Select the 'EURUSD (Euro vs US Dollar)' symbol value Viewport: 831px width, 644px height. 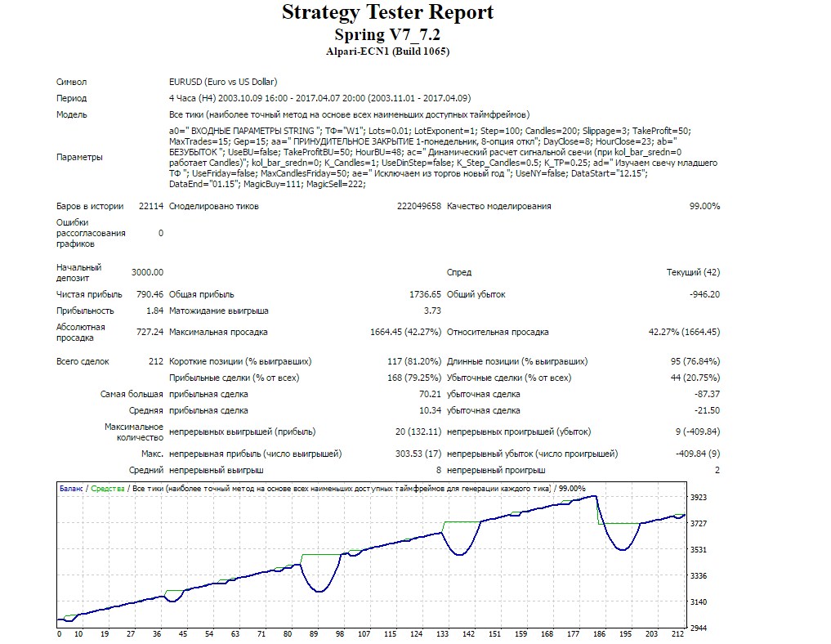click(x=223, y=82)
